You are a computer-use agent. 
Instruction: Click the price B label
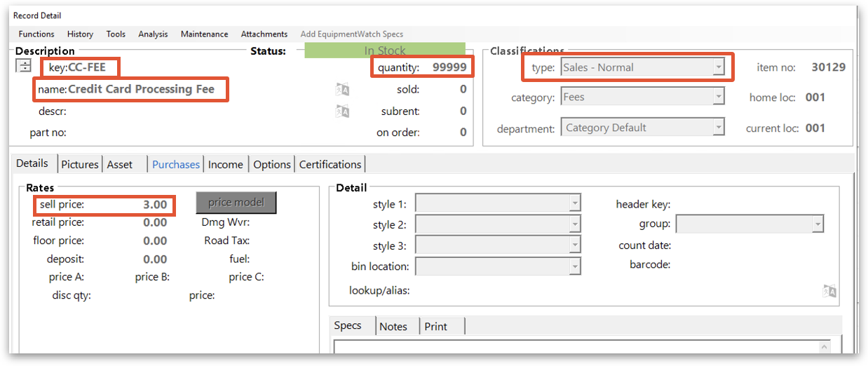pos(152,277)
